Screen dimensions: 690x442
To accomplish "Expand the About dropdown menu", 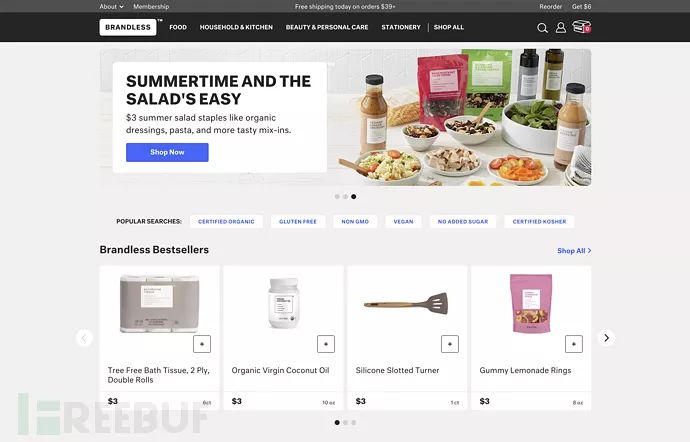I will 111,7.
